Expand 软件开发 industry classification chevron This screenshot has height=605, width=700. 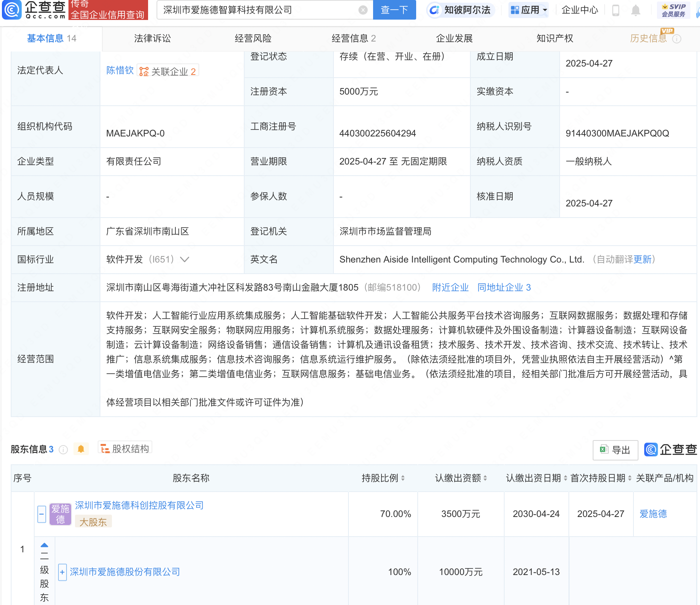pyautogui.click(x=185, y=259)
